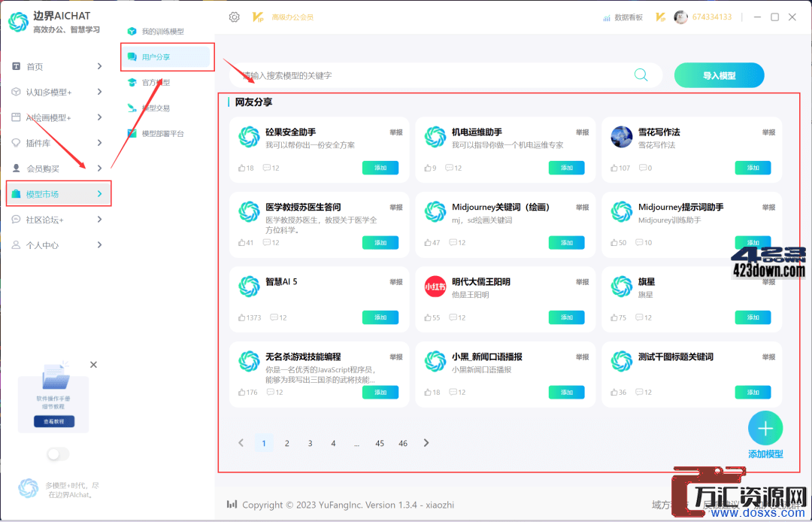Click the 小红书 logo on 明代大儒王阳明 card
The height and width of the screenshot is (522, 812).
435,287
